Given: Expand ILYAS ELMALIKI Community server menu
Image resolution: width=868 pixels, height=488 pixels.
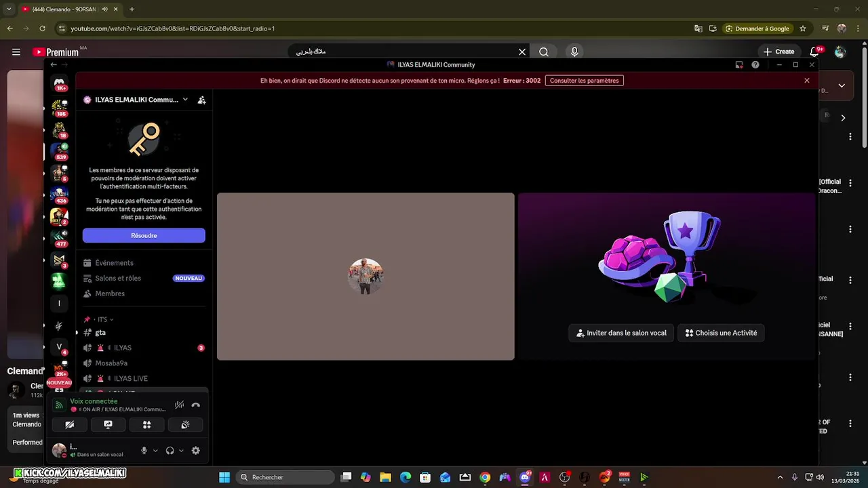Looking at the screenshot, I should [x=136, y=100].
